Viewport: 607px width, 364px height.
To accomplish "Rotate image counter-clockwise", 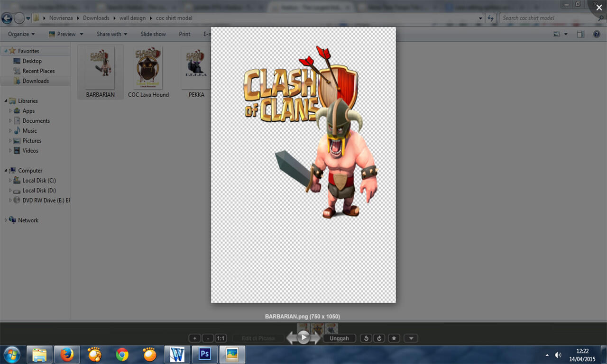I will pyautogui.click(x=366, y=338).
